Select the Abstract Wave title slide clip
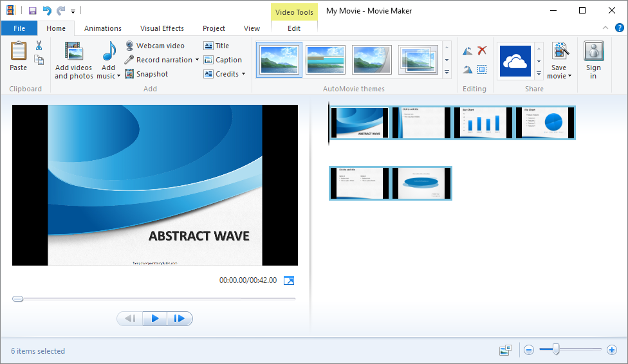628x364 pixels. click(359, 123)
